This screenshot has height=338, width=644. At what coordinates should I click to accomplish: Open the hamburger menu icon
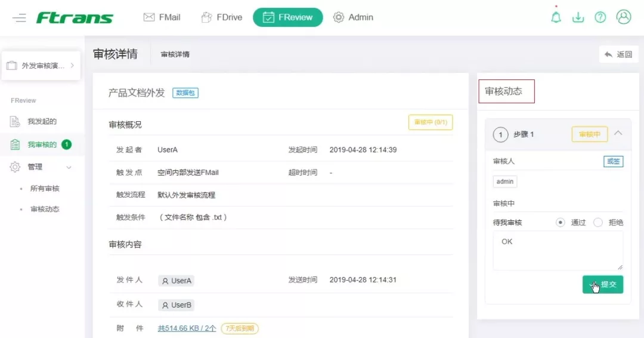pos(19,18)
